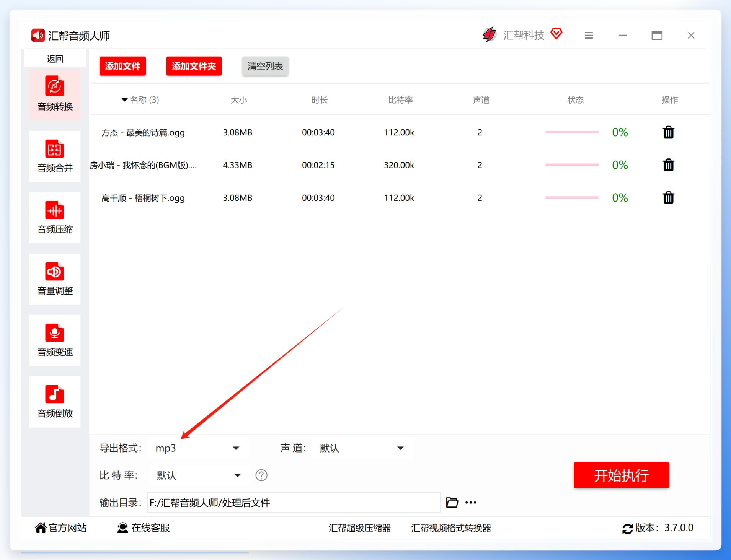This screenshot has width=731, height=560.
Task: Select file 高千顺 - 梧桐树下.ogg
Action: 143,198
